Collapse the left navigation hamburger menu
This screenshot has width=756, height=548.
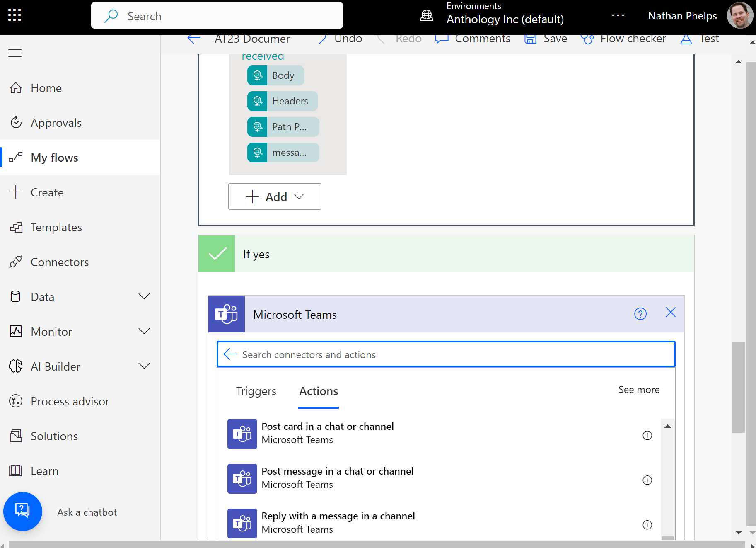coord(15,53)
